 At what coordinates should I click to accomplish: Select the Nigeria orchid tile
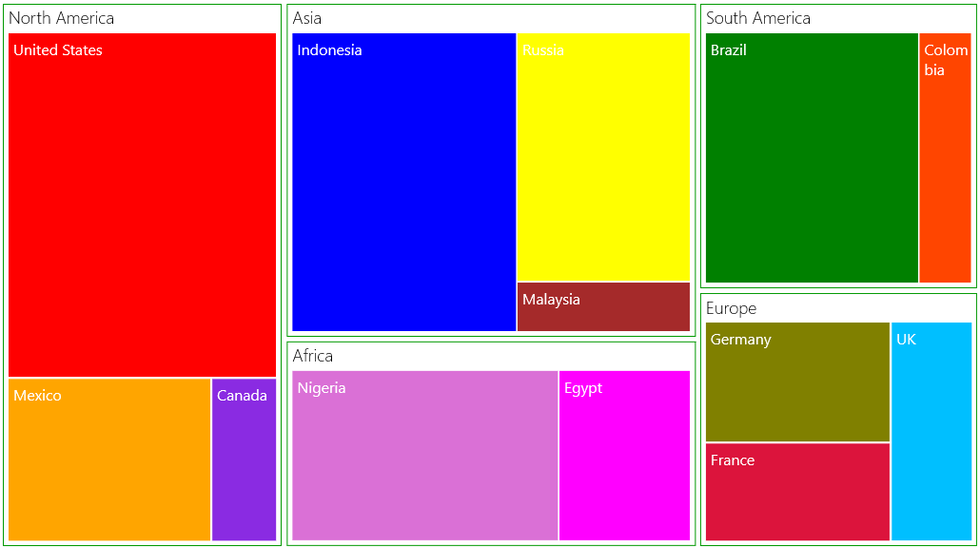[x=425, y=456]
